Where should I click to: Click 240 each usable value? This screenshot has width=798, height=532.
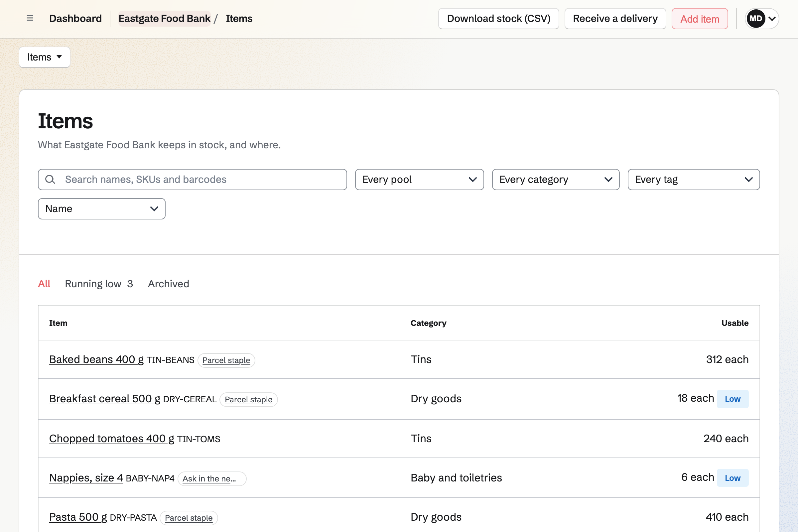726,438
